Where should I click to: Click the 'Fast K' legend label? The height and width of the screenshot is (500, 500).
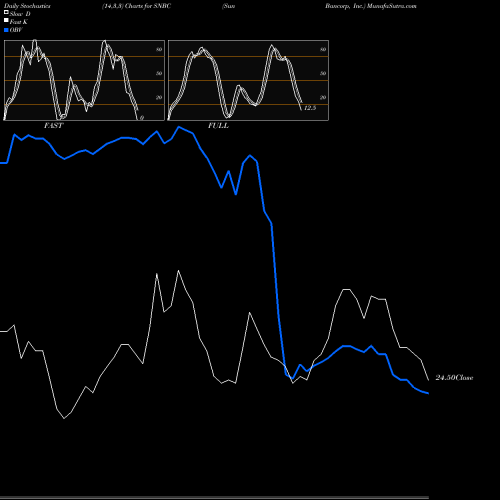pyautogui.click(x=18, y=22)
